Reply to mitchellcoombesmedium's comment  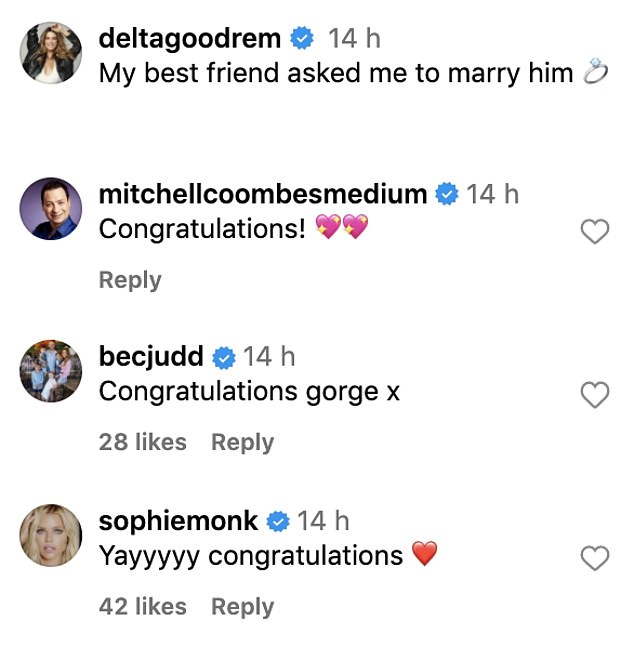130,280
